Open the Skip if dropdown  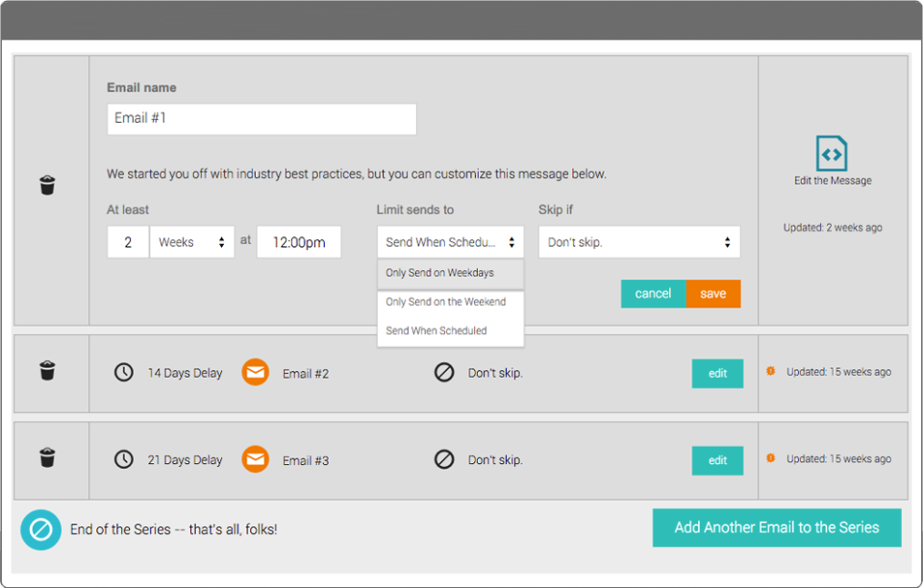tap(638, 241)
